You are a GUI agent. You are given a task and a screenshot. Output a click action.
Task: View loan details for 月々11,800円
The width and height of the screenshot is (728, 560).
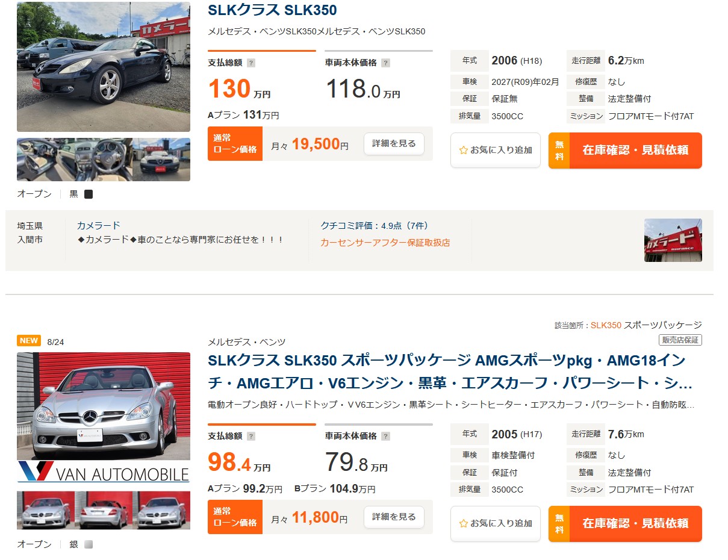394,517
